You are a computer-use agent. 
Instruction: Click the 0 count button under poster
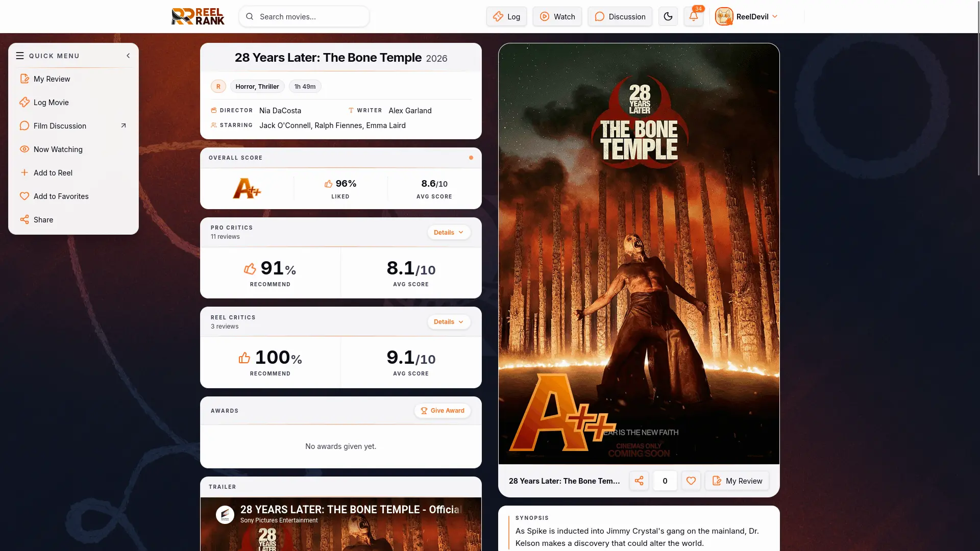[x=665, y=481]
